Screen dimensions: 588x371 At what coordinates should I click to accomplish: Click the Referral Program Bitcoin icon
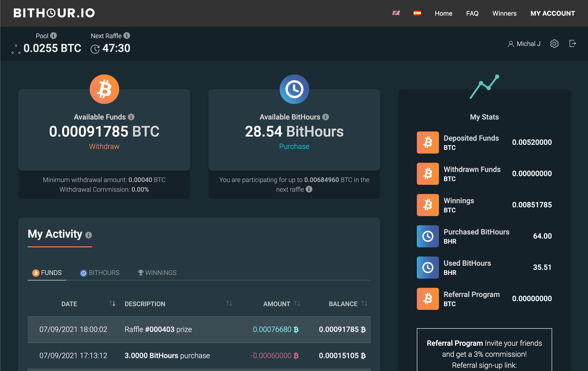[428, 299]
